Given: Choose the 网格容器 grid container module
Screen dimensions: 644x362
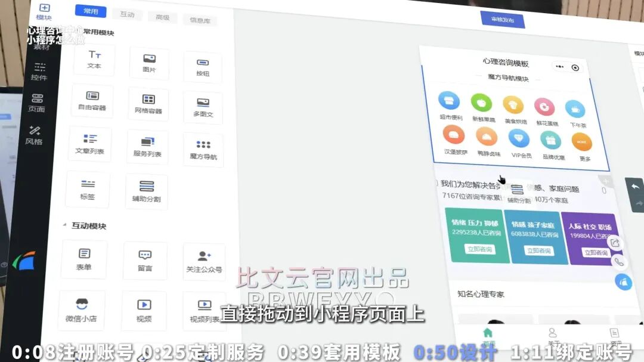Looking at the screenshot, I should pos(148,104).
